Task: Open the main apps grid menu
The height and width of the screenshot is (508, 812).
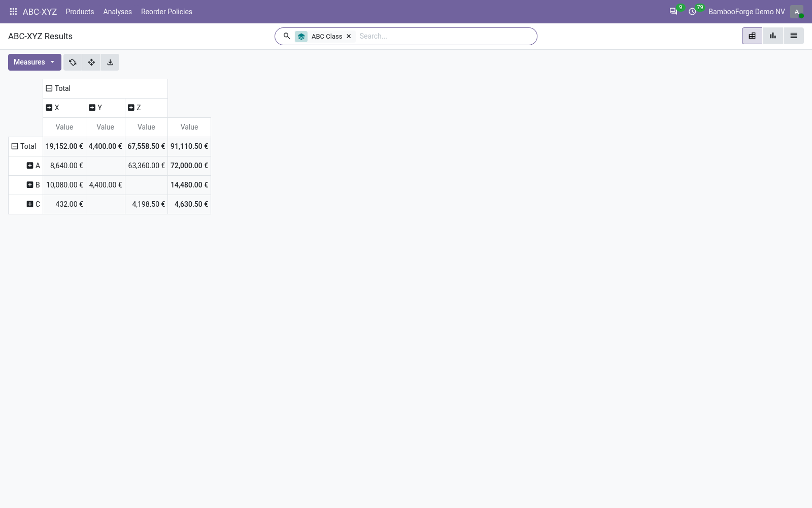Action: [14, 12]
